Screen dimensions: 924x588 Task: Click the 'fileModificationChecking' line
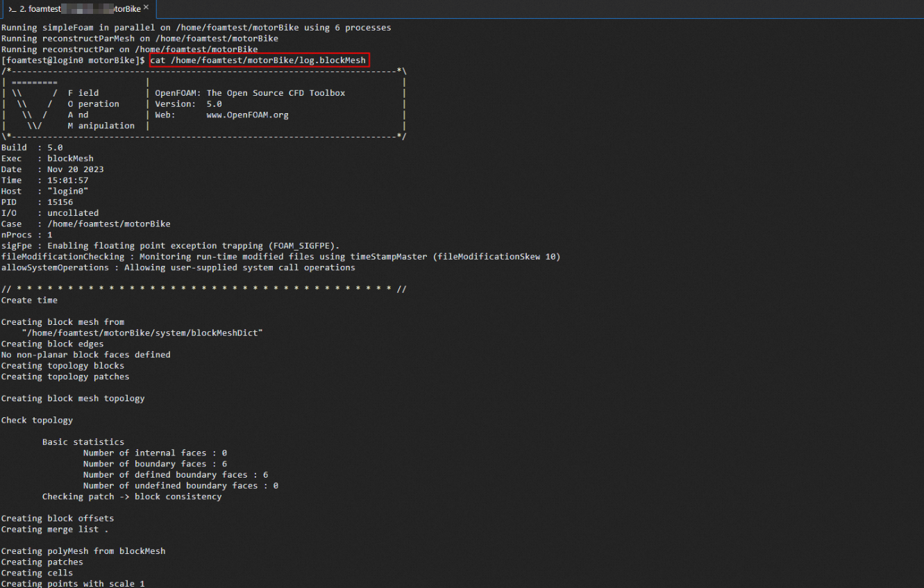click(281, 257)
